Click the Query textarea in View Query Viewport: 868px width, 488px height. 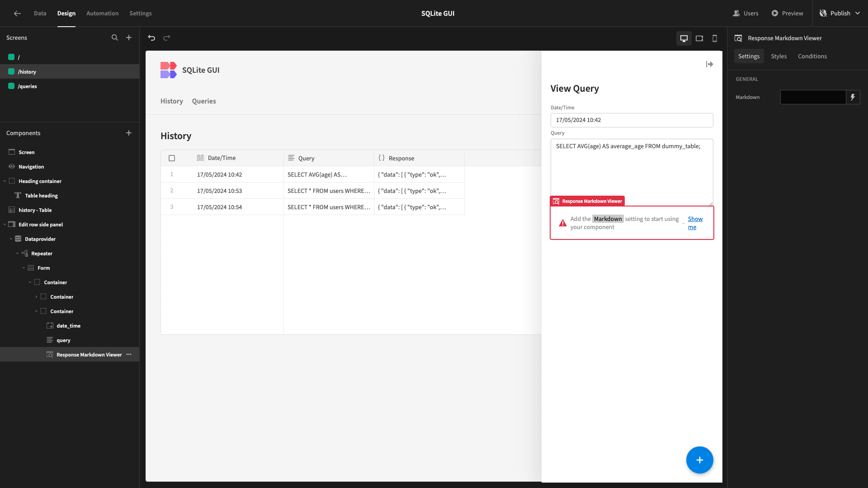click(x=632, y=172)
